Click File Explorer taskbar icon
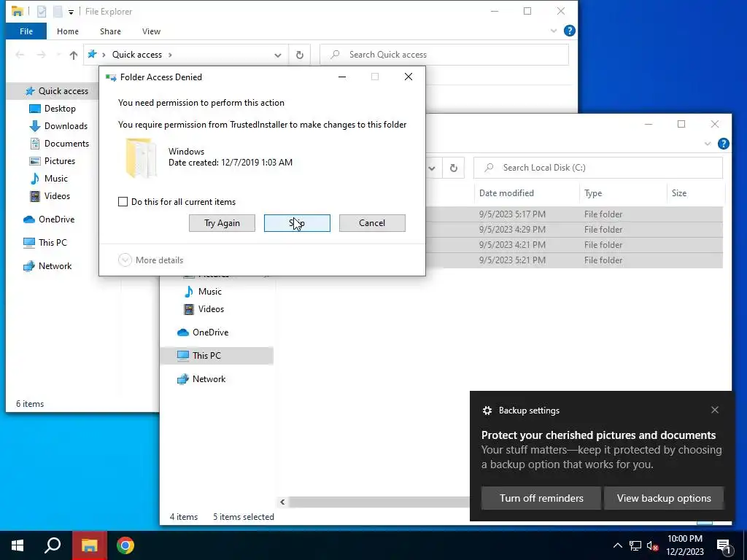 pyautogui.click(x=89, y=545)
